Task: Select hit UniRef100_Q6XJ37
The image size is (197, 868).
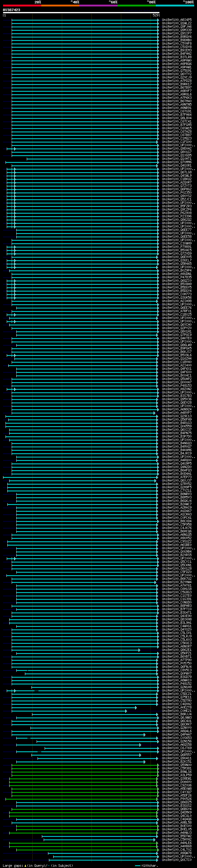Action: coord(176,481)
